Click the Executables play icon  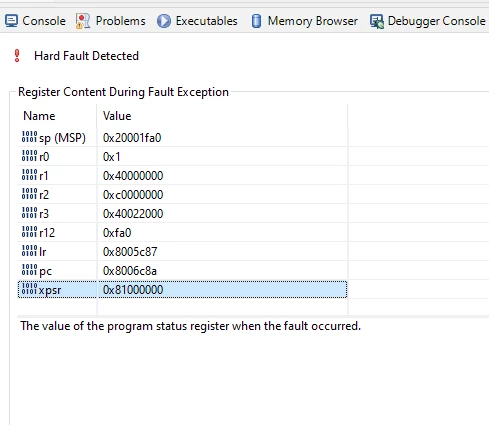coord(164,21)
